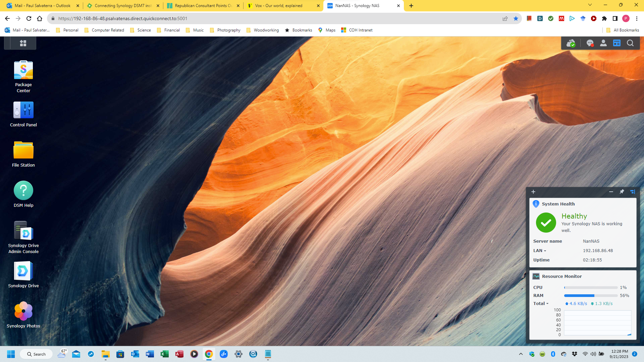Viewport: 644px width, 362px height.
Task: Toggle the DSM widgets panel icon
Action: 616,43
